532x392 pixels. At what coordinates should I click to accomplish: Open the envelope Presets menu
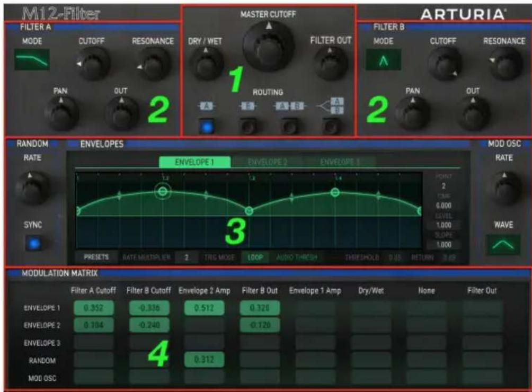click(96, 257)
